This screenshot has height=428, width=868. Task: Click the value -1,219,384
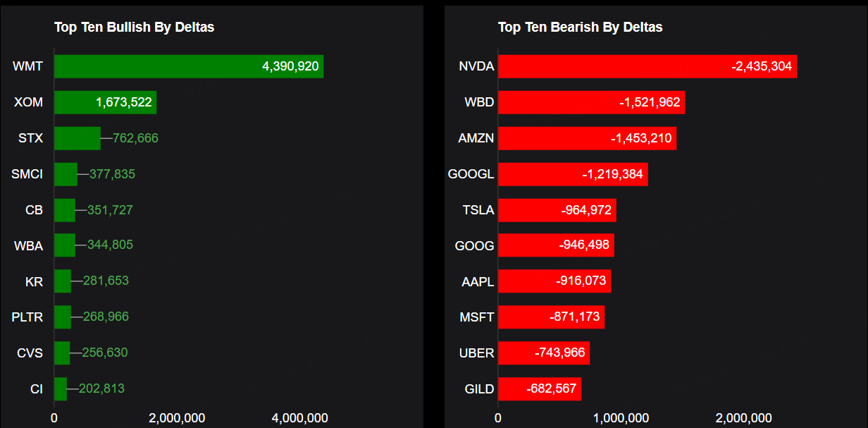point(612,174)
